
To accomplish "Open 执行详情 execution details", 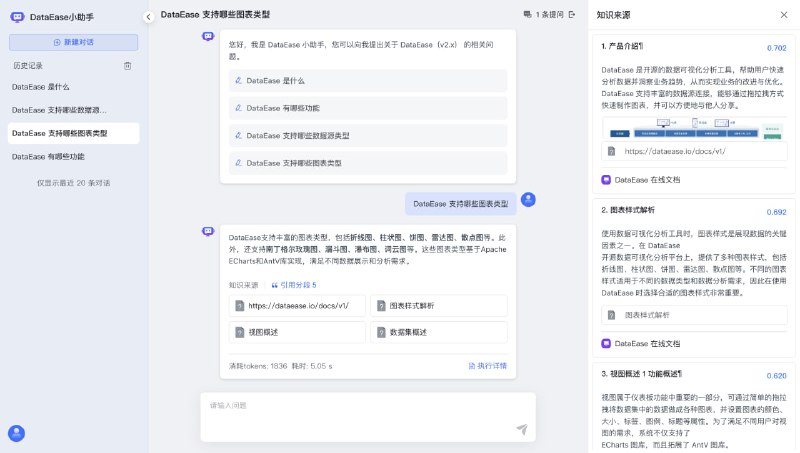I will coord(487,366).
